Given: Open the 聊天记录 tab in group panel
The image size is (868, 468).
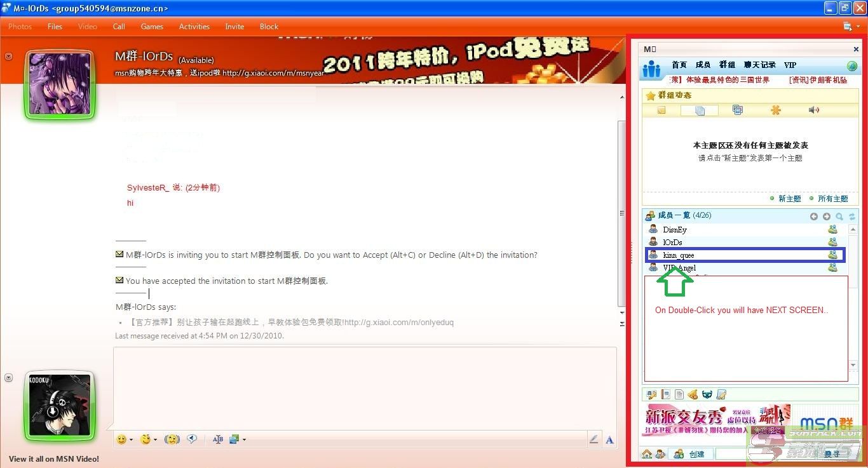Looking at the screenshot, I should (x=759, y=65).
